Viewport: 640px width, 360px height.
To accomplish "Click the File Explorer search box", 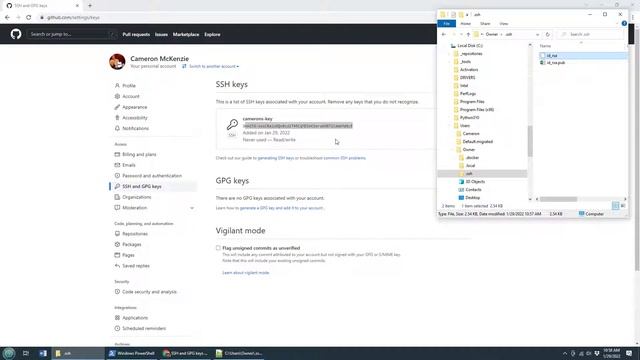I will tap(591, 34).
